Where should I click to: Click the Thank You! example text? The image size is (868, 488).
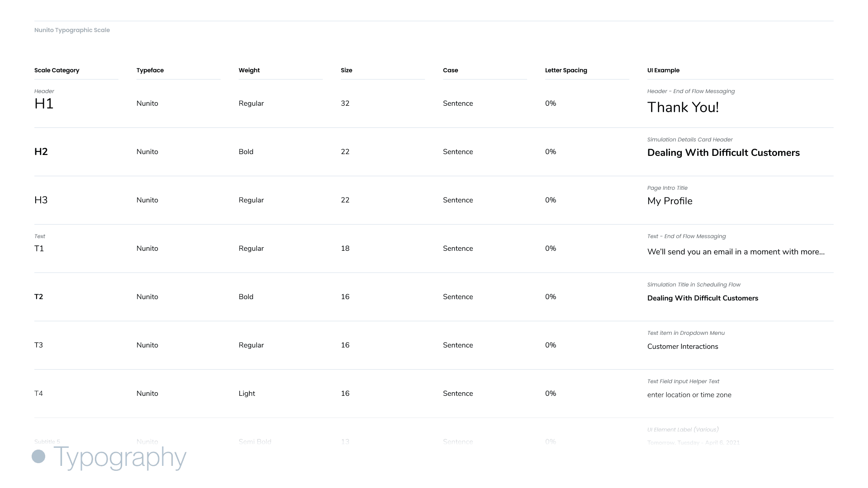[683, 108]
